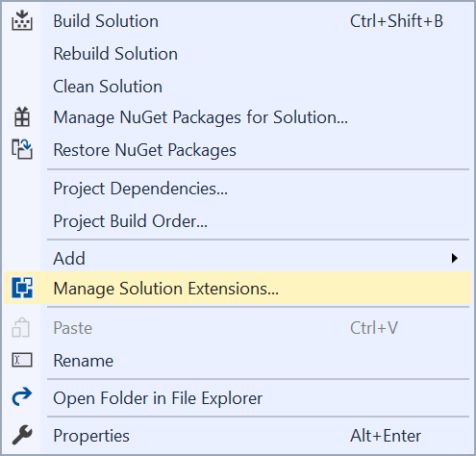Click the greyed-out Paste clipboard icon
This screenshot has height=456, width=476.
21,327
